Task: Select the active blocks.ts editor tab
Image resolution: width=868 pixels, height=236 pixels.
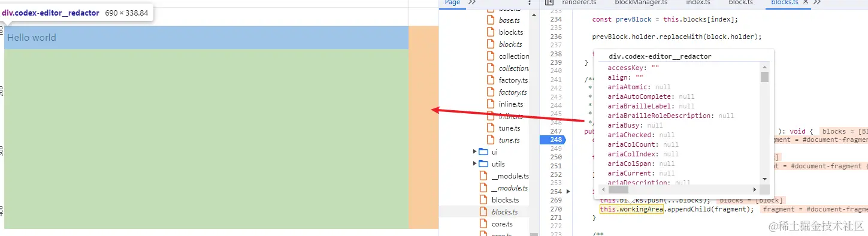Action: pyautogui.click(x=785, y=2)
